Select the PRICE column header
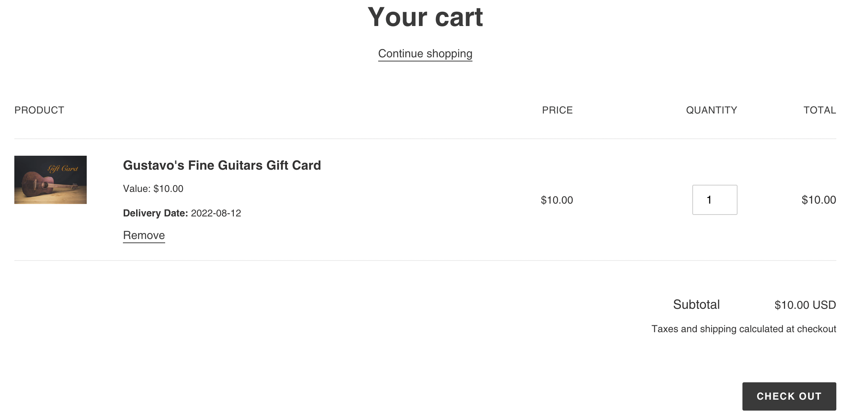This screenshot has height=417, width=868. pos(557,110)
